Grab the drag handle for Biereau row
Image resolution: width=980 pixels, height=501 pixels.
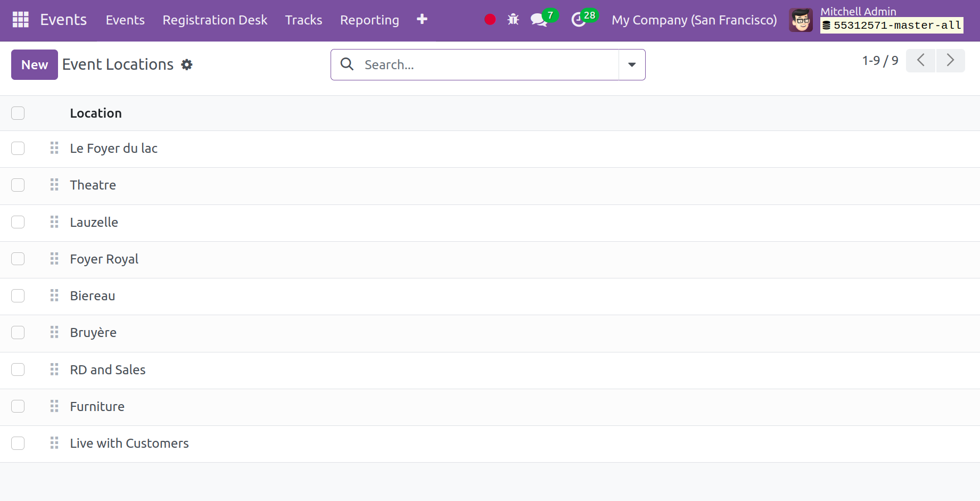pos(54,295)
